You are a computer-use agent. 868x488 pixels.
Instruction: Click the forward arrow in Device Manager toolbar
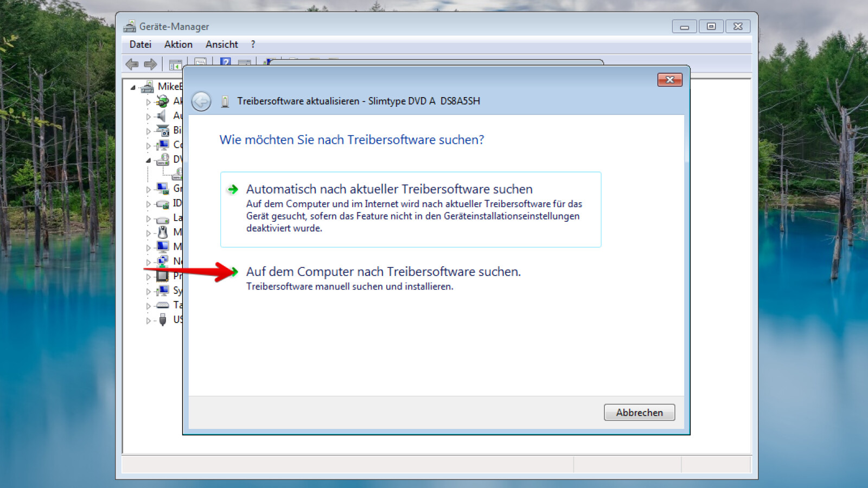[150, 65]
